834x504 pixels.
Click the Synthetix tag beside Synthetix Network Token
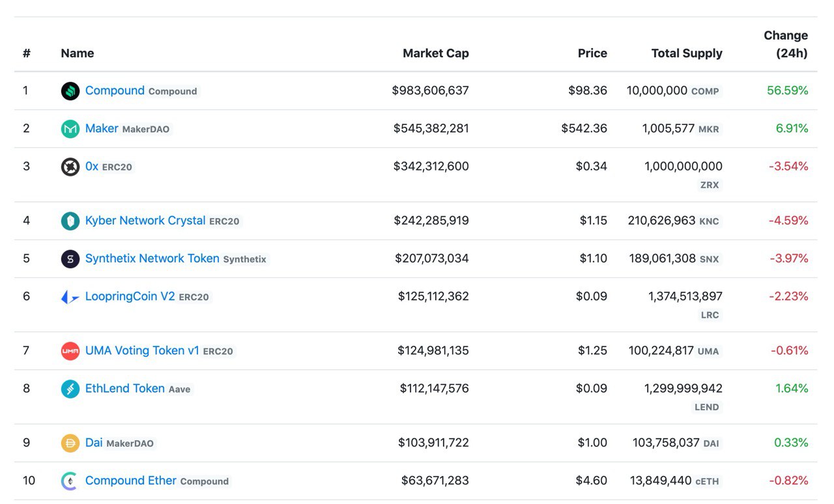(x=245, y=259)
